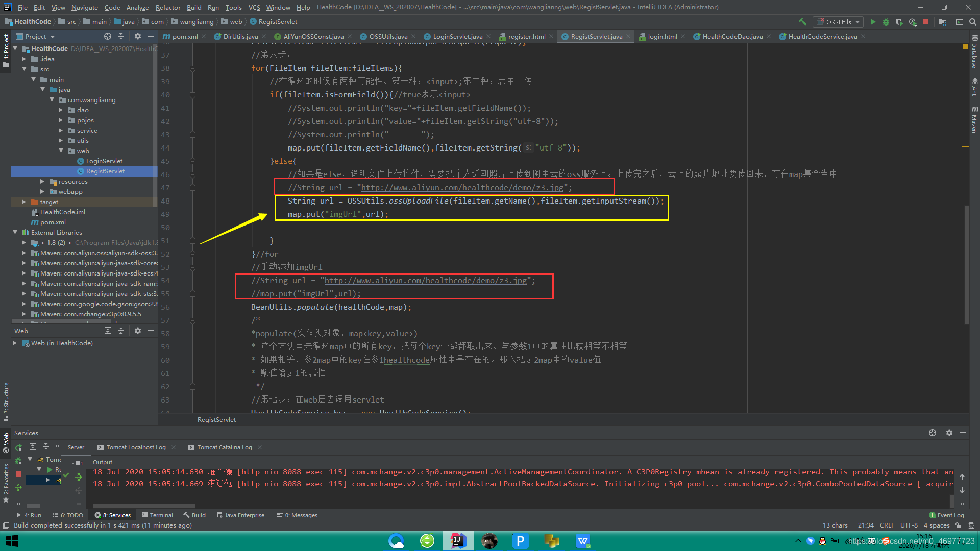Open Database tool window on right sidebar

coord(974,52)
